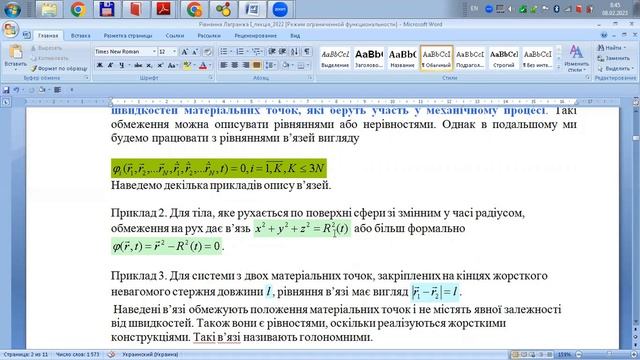Apply the Выделение style
Image resolution: width=640 pixels, height=360 pixels.
click(335, 58)
